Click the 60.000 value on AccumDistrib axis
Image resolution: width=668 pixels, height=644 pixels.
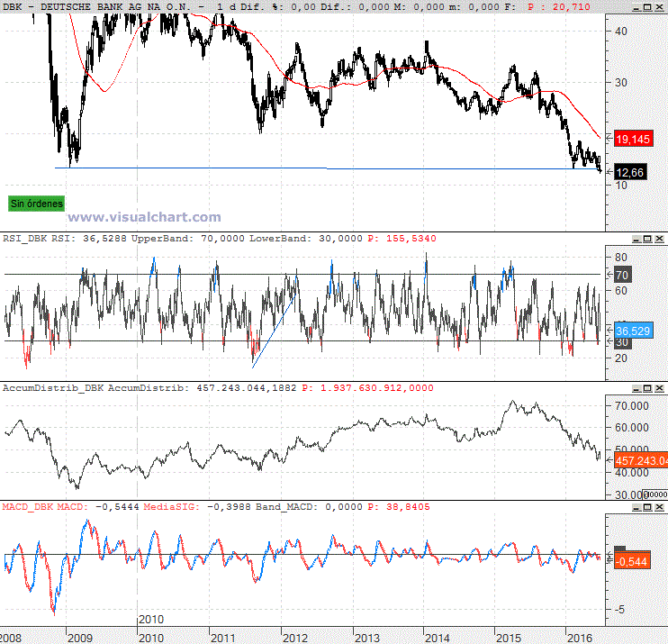tap(632, 428)
